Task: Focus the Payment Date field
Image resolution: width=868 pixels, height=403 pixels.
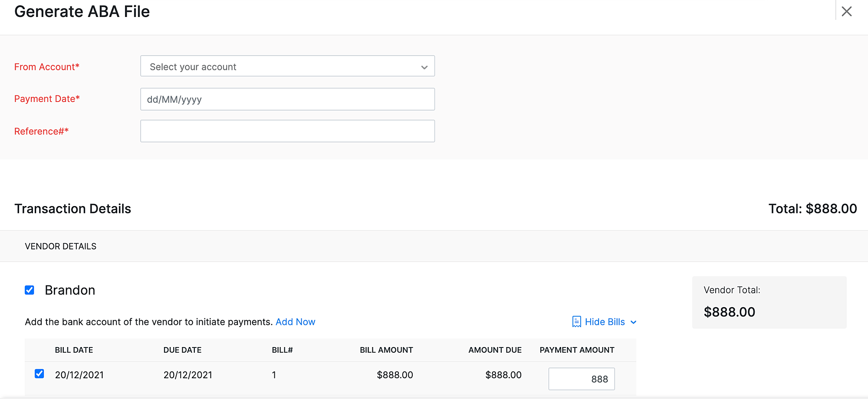Action: pyautogui.click(x=287, y=99)
